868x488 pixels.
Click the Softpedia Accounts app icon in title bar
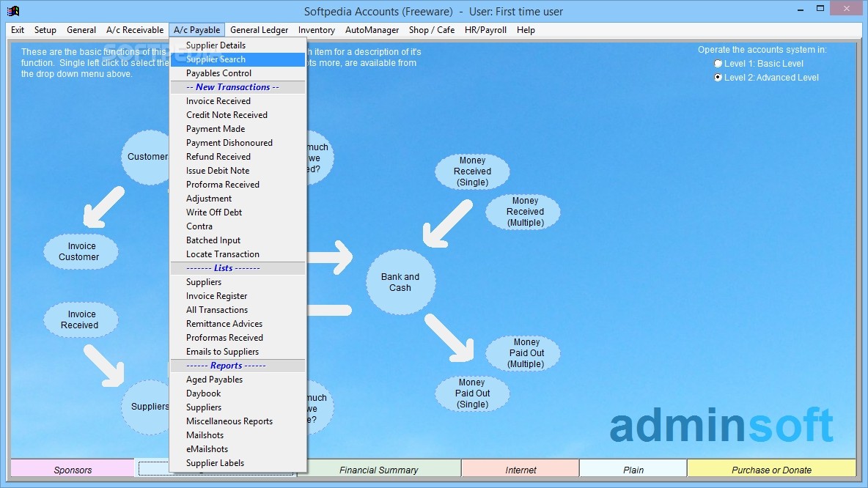pyautogui.click(x=13, y=10)
